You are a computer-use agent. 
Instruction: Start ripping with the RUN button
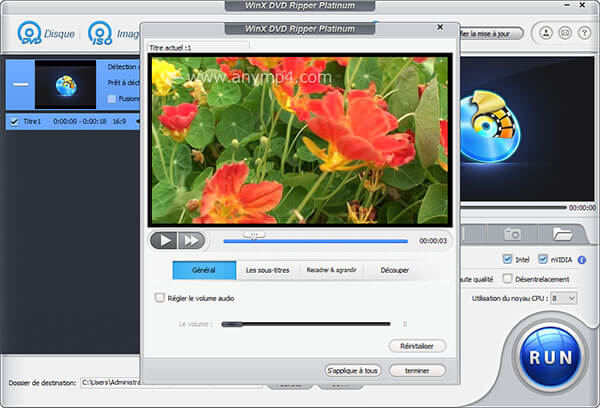click(550, 357)
